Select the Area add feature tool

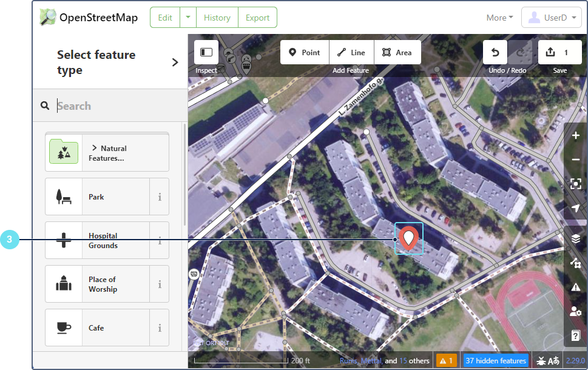tap(397, 53)
